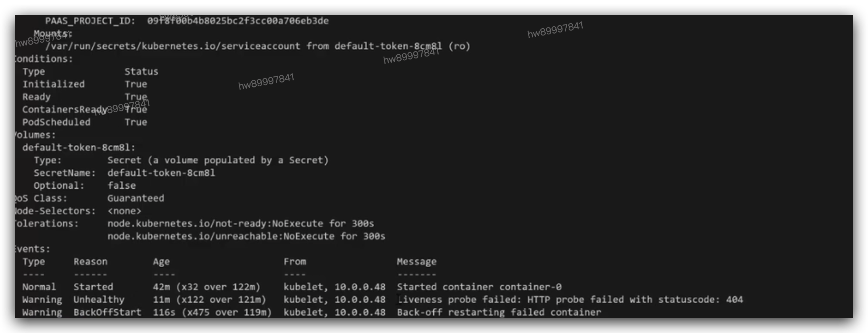
Task: Click the Node-Selectors <none> value
Action: coord(124,211)
